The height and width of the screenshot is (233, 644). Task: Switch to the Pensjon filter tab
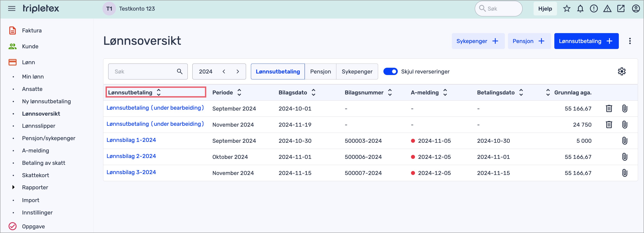point(320,71)
